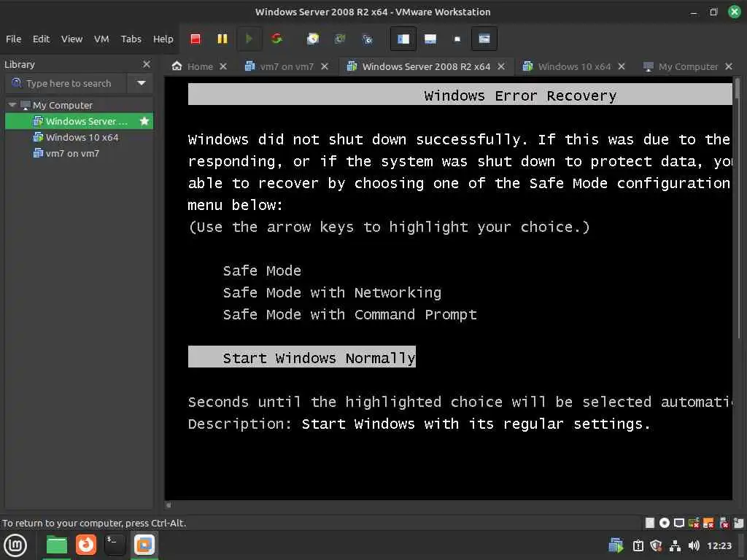The height and width of the screenshot is (560, 747).
Task: Click the green Power On play icon
Action: [249, 39]
